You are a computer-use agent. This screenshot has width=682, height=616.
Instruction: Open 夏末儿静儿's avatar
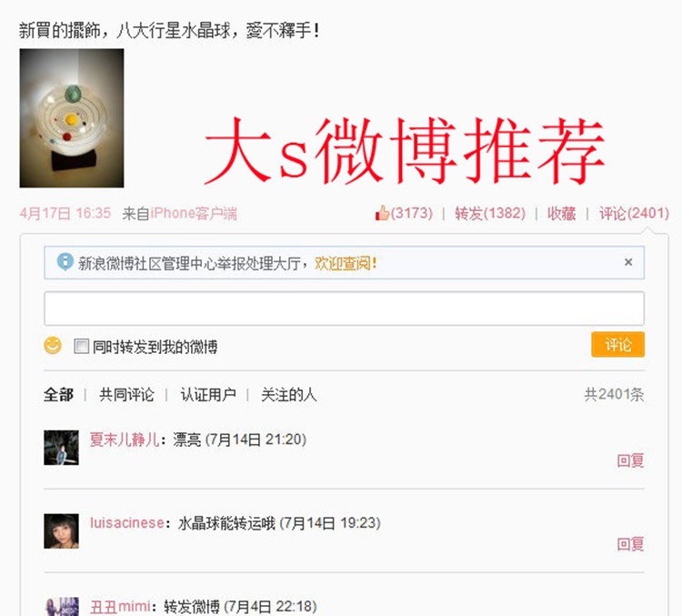tap(61, 448)
